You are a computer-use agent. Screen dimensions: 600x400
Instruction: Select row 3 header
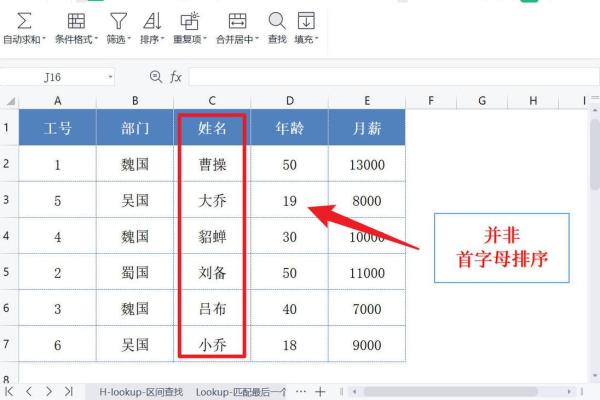[8, 199]
